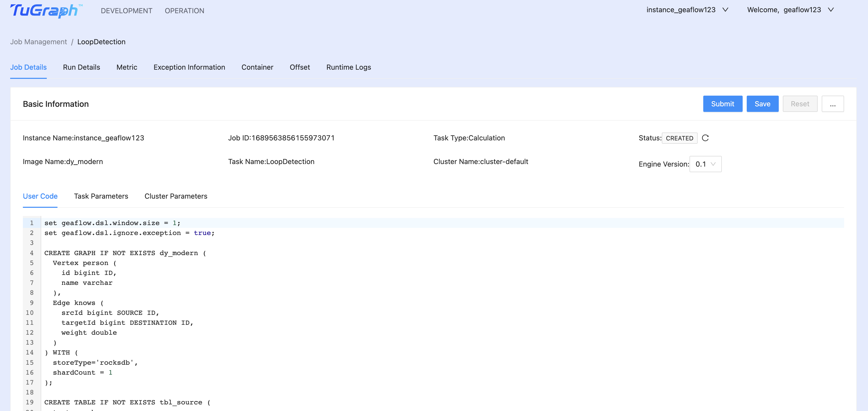View the Runtime Logs tab
Viewport: 868px width, 411px height.
coord(348,67)
